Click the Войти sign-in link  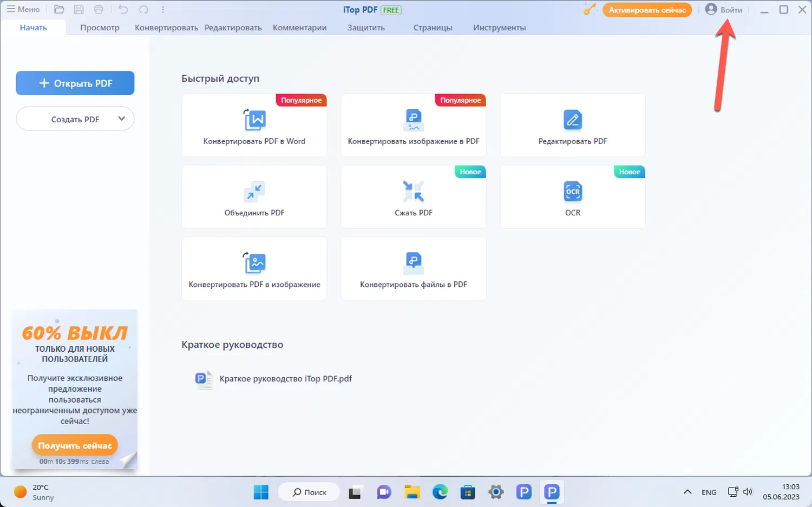pos(731,10)
